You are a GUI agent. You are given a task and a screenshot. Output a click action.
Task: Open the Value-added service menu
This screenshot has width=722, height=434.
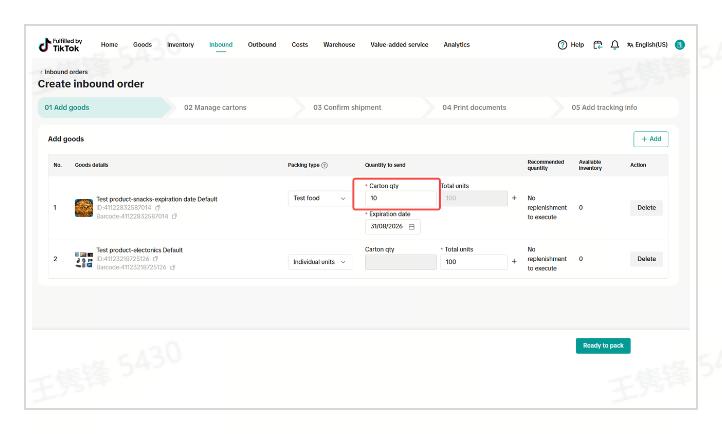coord(399,45)
